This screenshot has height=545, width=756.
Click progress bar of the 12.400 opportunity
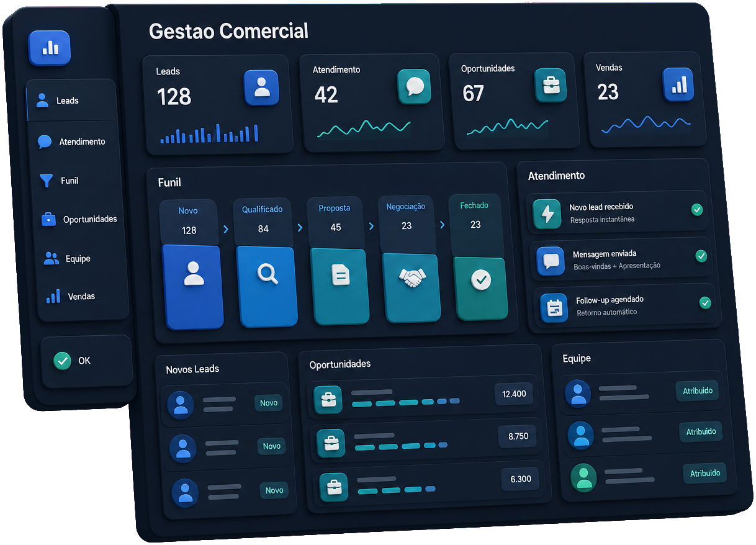click(x=406, y=402)
